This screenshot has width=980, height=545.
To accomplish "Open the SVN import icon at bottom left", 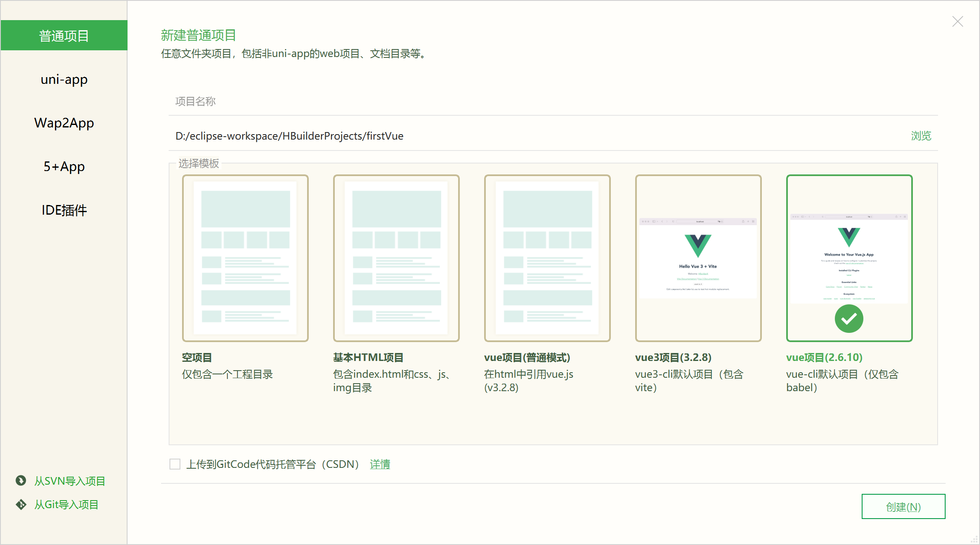I will coord(21,480).
